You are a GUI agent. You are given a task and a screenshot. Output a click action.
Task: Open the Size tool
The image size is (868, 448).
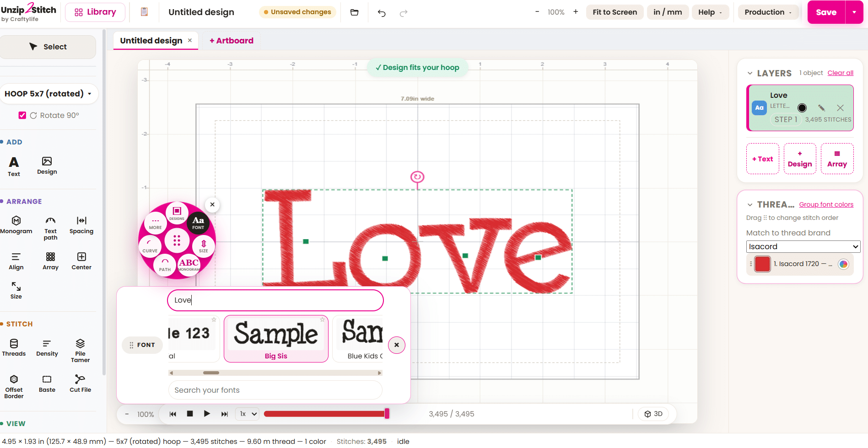(16, 290)
